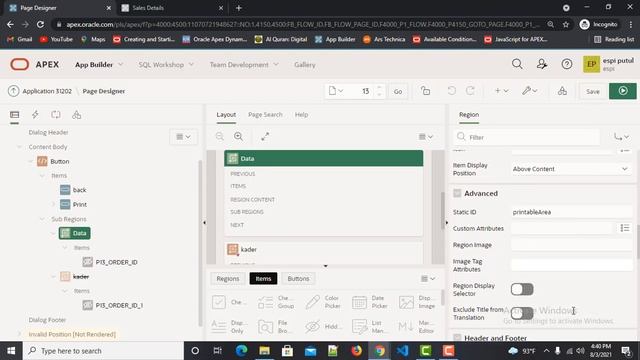
Task: Zoom in the layout view
Action: 238,137
